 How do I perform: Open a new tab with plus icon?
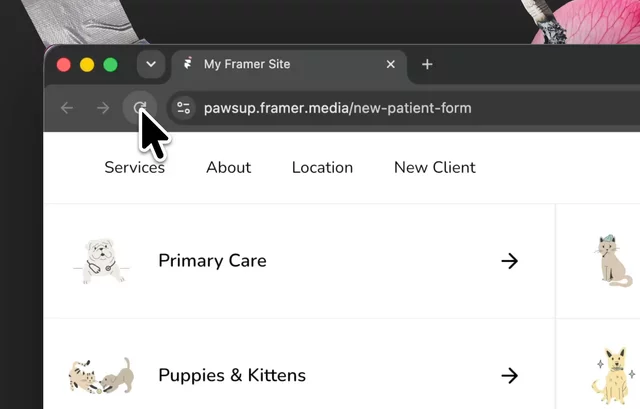pos(427,64)
